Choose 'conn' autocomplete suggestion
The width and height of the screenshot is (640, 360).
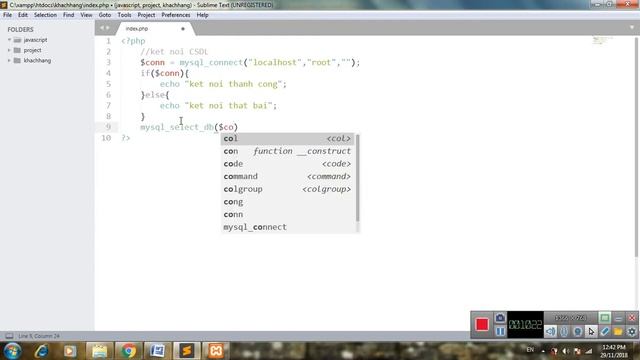tap(288, 215)
